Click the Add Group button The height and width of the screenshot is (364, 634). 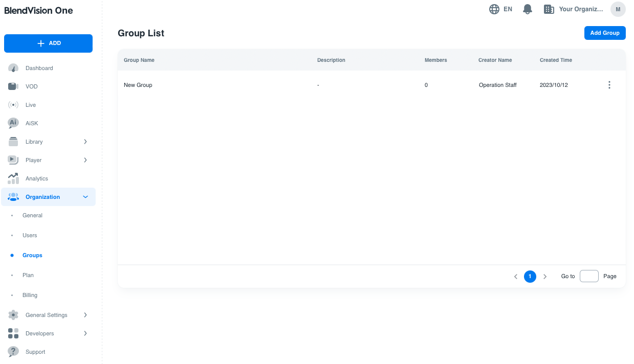click(604, 33)
